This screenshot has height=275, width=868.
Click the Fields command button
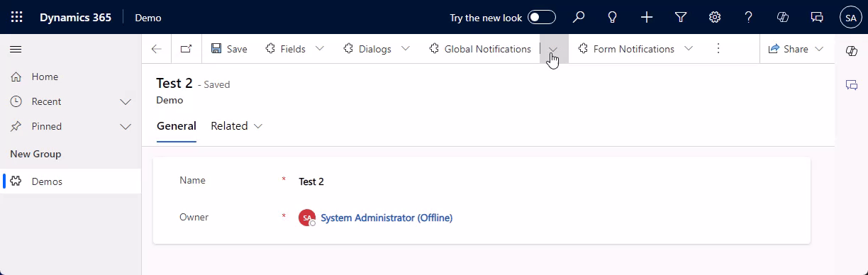pos(285,49)
